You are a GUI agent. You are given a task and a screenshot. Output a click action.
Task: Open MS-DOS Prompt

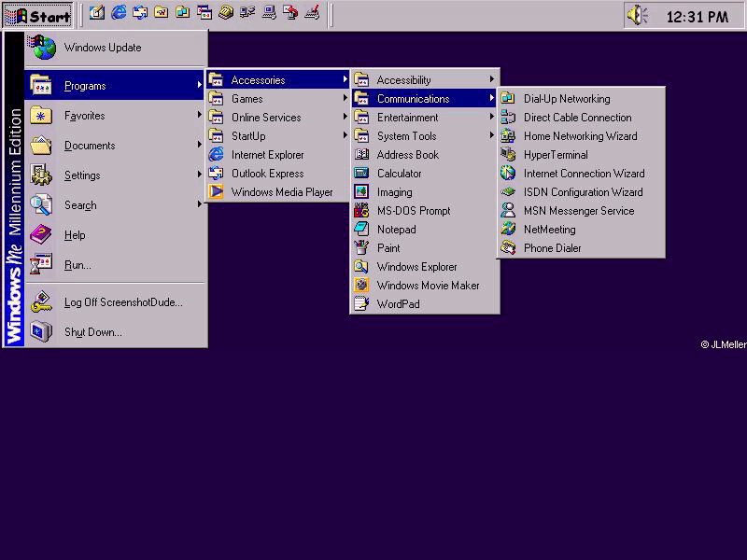(426, 211)
